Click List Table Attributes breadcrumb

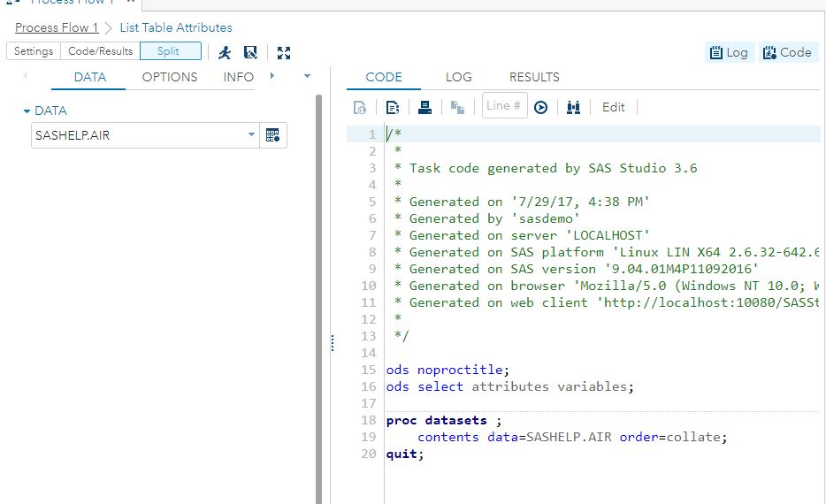(x=176, y=27)
